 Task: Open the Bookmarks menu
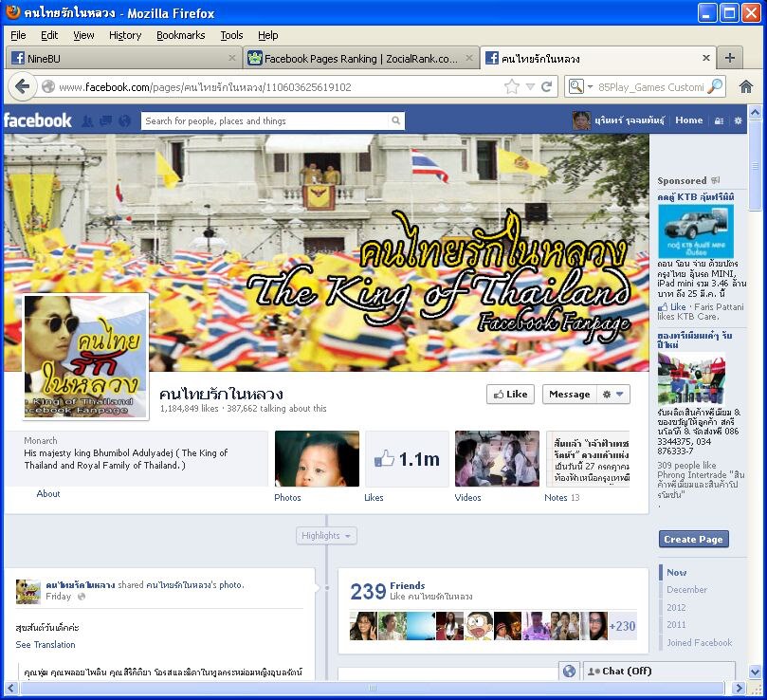(x=180, y=35)
